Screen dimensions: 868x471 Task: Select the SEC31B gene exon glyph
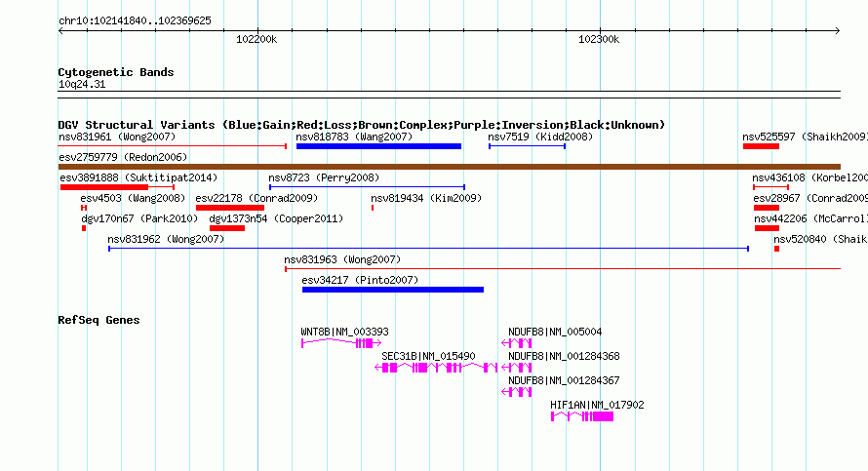tap(436, 368)
